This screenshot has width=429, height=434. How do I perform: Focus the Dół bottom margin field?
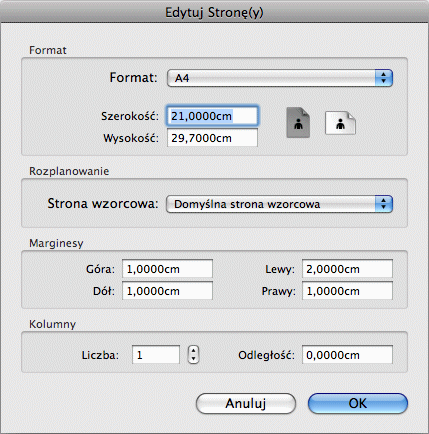pos(167,291)
